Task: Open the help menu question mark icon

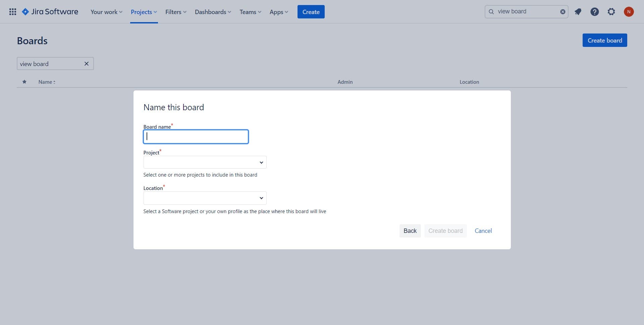Action: tap(594, 11)
